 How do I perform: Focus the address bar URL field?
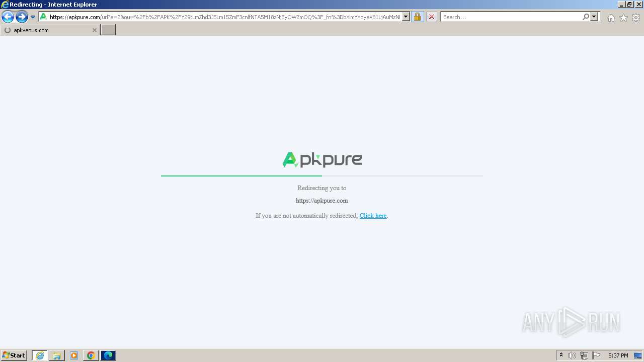225,17
